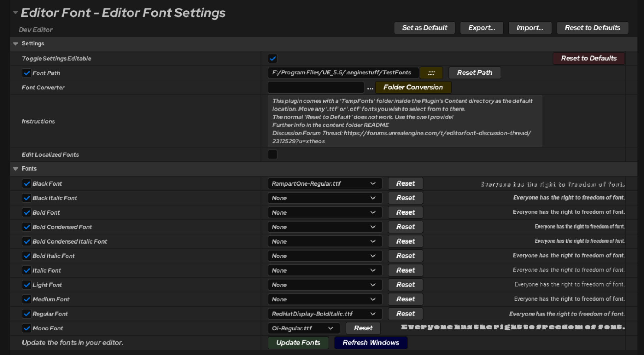
Task: Open the Medium Font dropdown
Action: pyautogui.click(x=325, y=299)
